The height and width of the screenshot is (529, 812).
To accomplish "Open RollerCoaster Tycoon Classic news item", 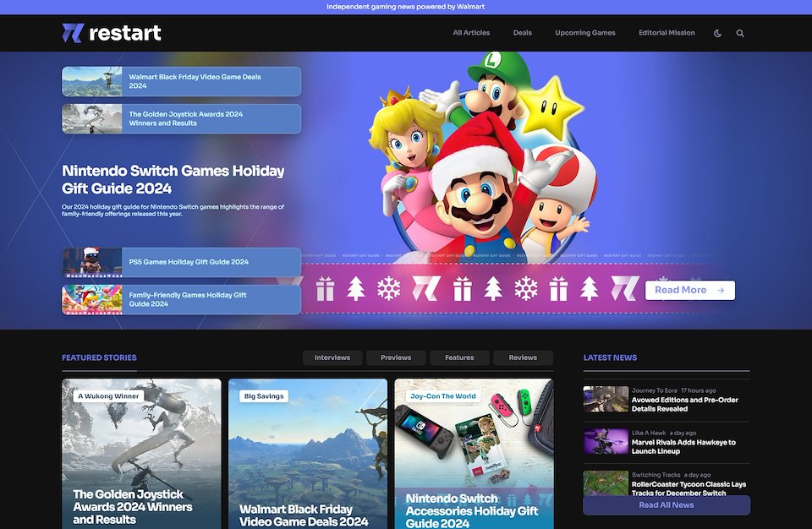I will (x=666, y=483).
